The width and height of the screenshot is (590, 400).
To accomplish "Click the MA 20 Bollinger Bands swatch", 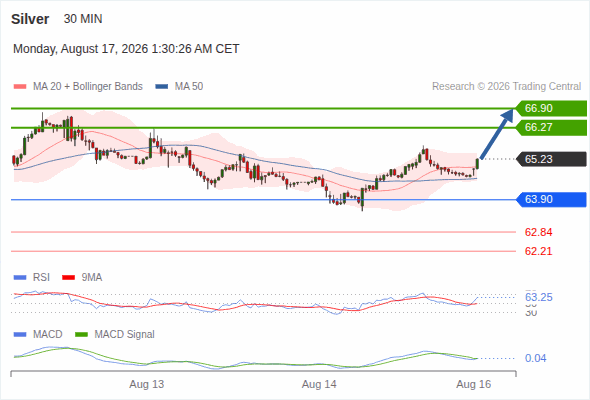I will click(x=20, y=87).
